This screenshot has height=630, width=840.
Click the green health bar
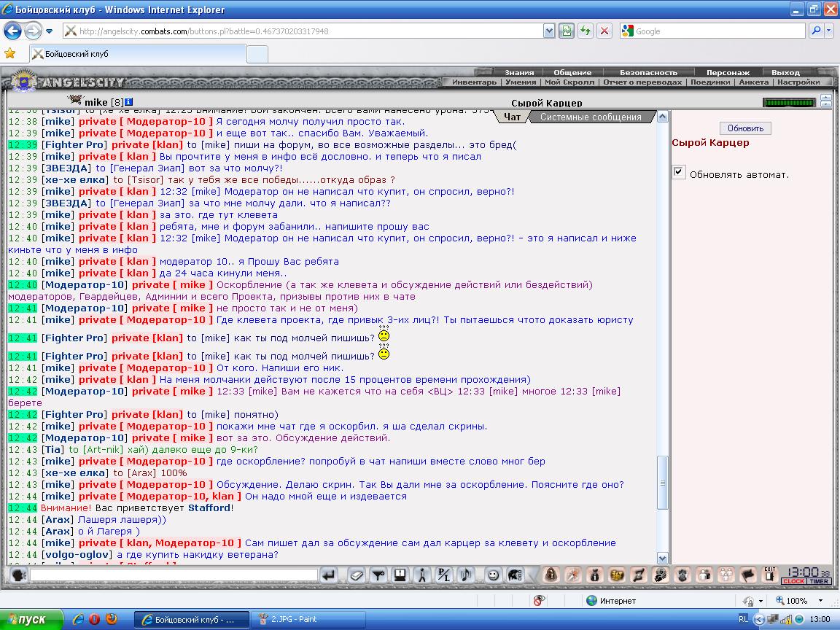coord(789,102)
